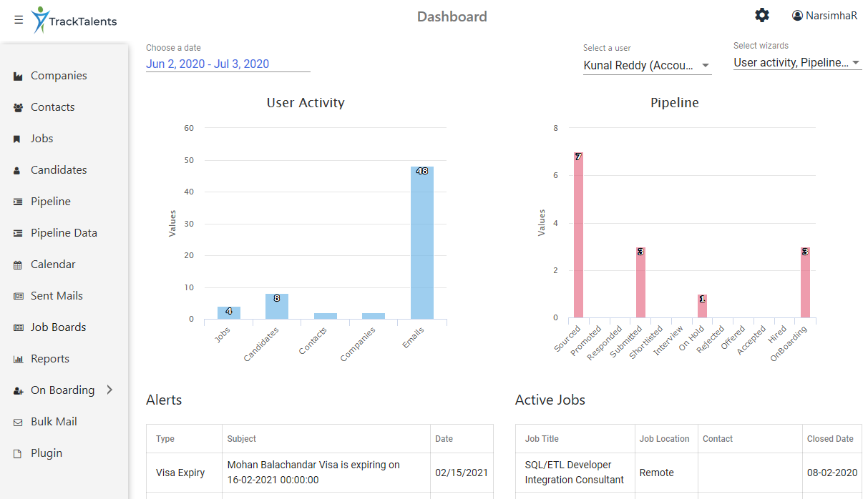Click the Sourced bar showing 7
The image size is (868, 499).
578,235
